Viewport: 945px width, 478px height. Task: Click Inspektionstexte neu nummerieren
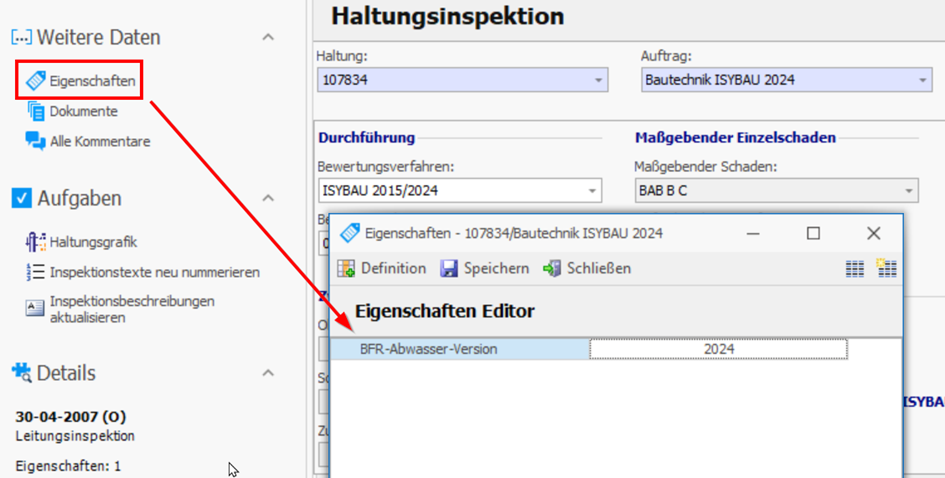[154, 271]
